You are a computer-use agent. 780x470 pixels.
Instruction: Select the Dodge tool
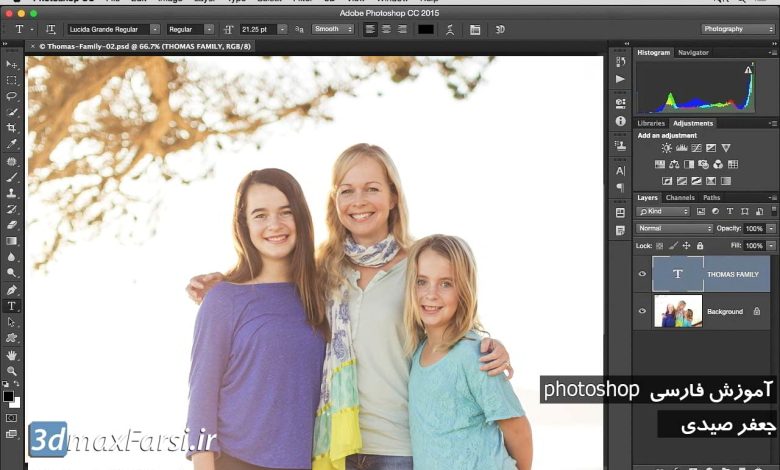point(11,273)
